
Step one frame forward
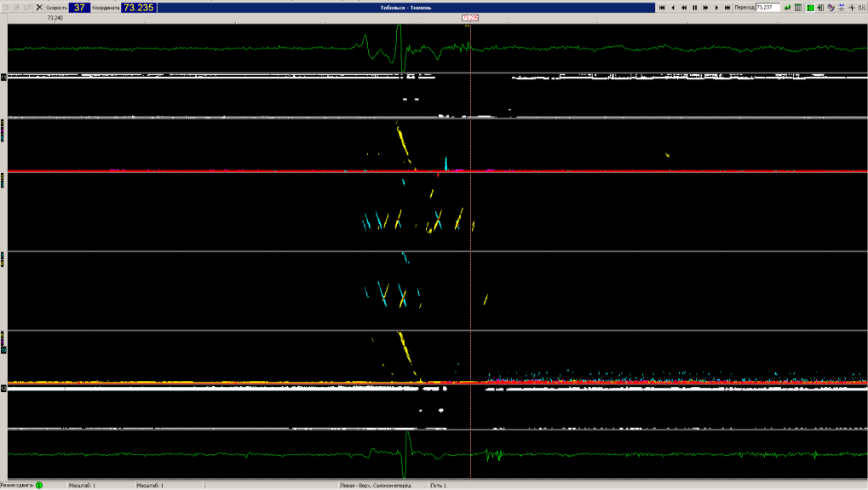pyautogui.click(x=716, y=7)
